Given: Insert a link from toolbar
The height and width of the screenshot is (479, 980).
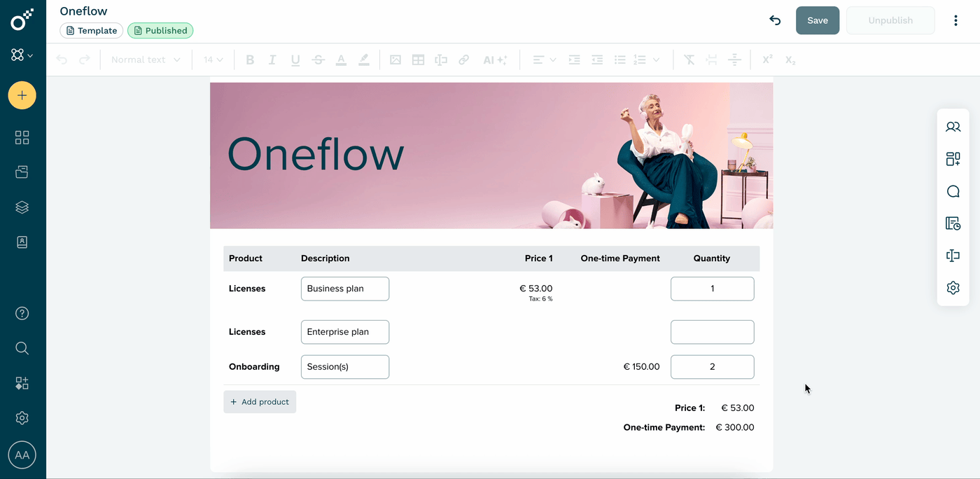Looking at the screenshot, I should (463, 60).
